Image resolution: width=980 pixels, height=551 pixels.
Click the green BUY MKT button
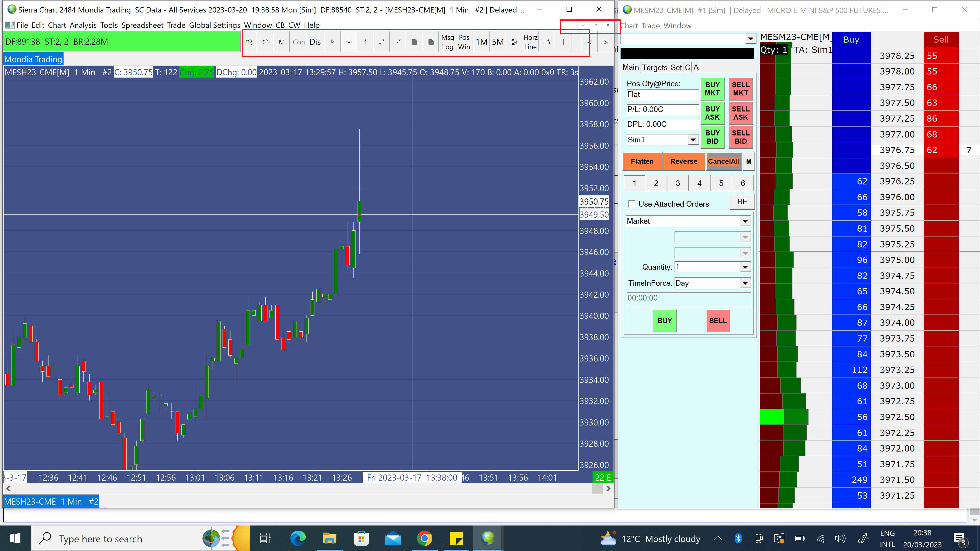(x=712, y=89)
